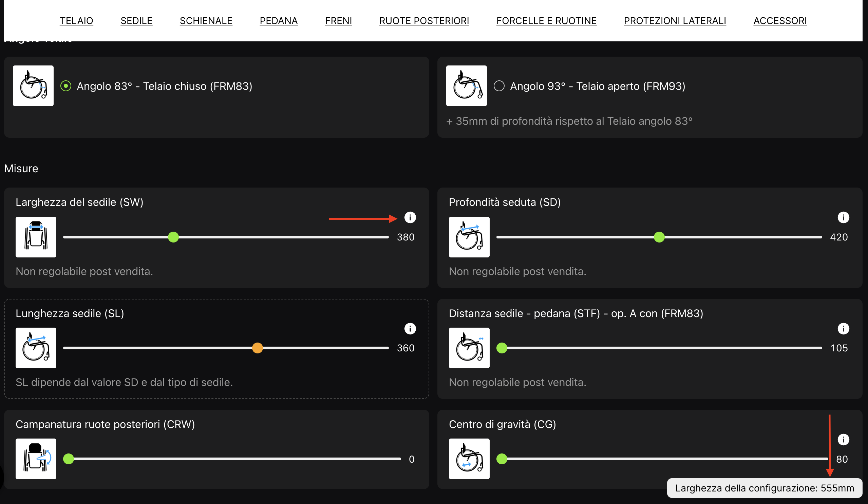Screen dimensions: 868x504
Task: Click the Profondità seduta slider handle
Action: pos(659,237)
